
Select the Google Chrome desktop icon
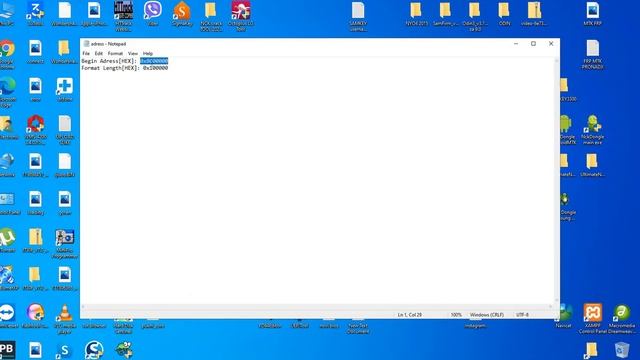click(7, 54)
